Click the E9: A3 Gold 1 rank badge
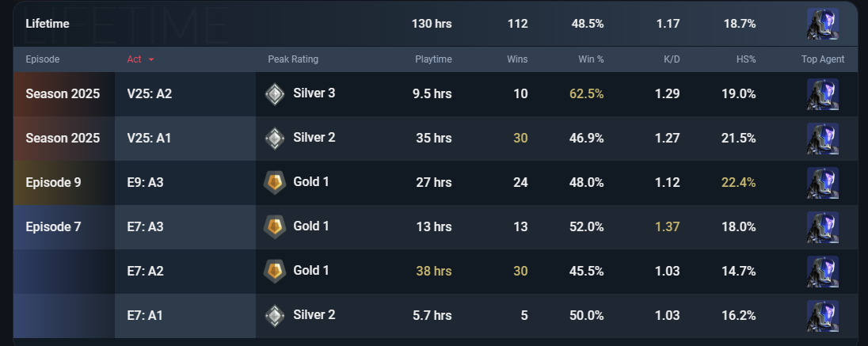The height and width of the screenshot is (346, 868). (x=275, y=183)
